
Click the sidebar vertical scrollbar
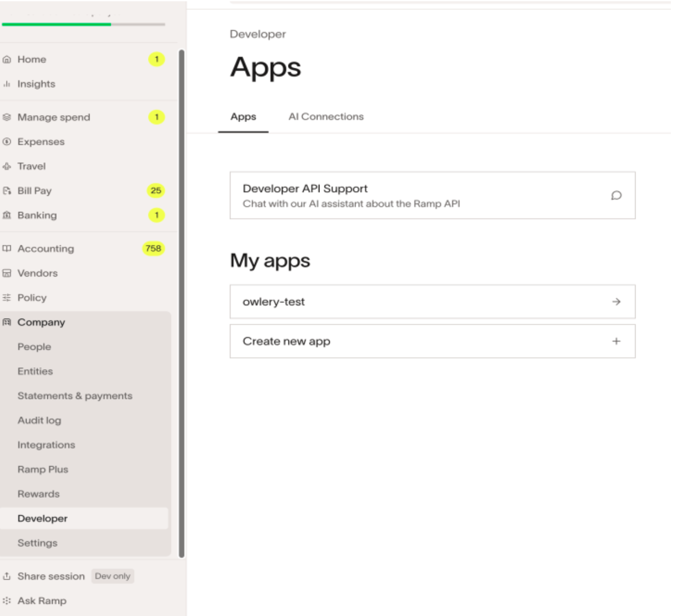point(182,303)
